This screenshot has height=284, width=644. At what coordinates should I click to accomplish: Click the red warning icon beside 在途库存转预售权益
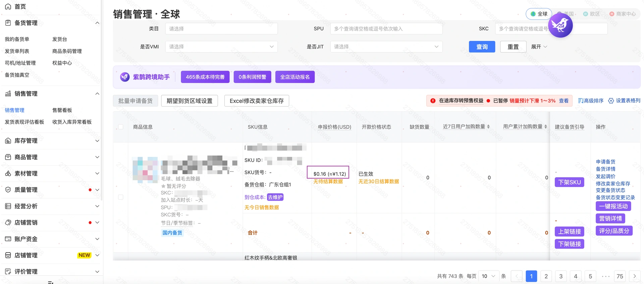[433, 100]
